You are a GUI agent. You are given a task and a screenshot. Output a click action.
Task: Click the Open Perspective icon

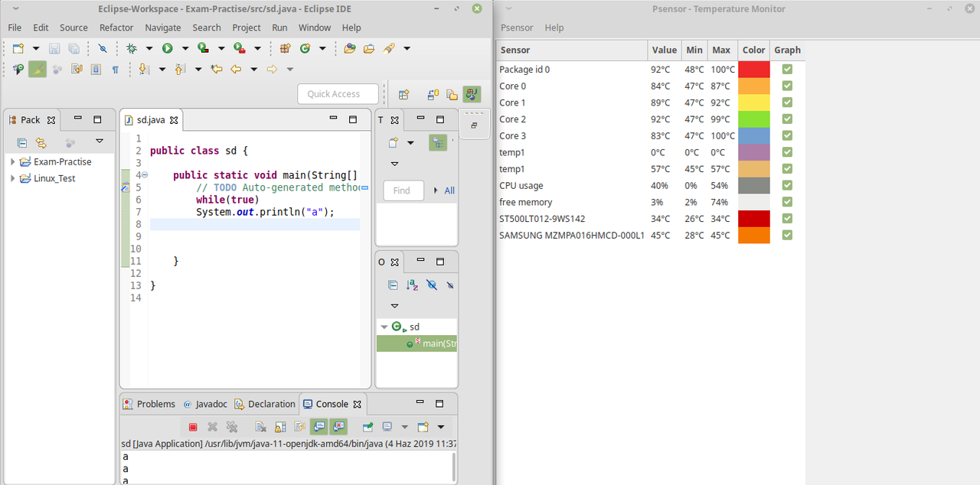pos(403,95)
